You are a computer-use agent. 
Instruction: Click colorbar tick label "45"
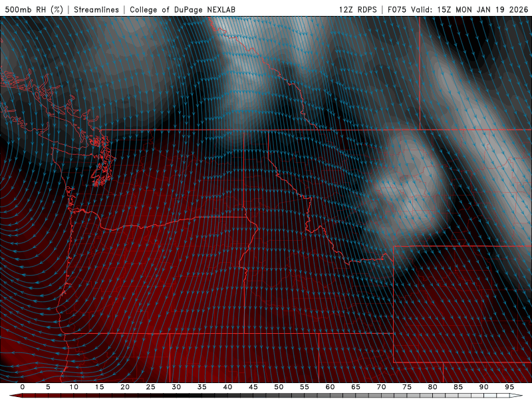[253, 387]
